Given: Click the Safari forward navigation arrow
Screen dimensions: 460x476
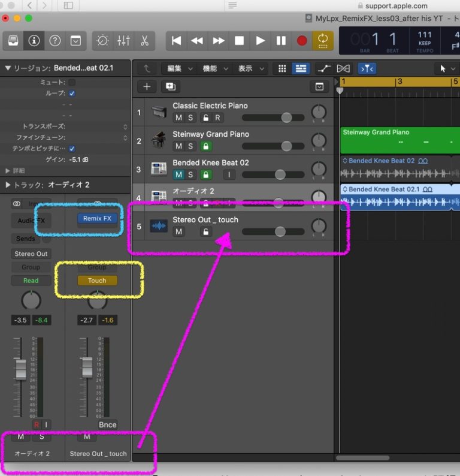Looking at the screenshot, I should pyautogui.click(x=44, y=5).
